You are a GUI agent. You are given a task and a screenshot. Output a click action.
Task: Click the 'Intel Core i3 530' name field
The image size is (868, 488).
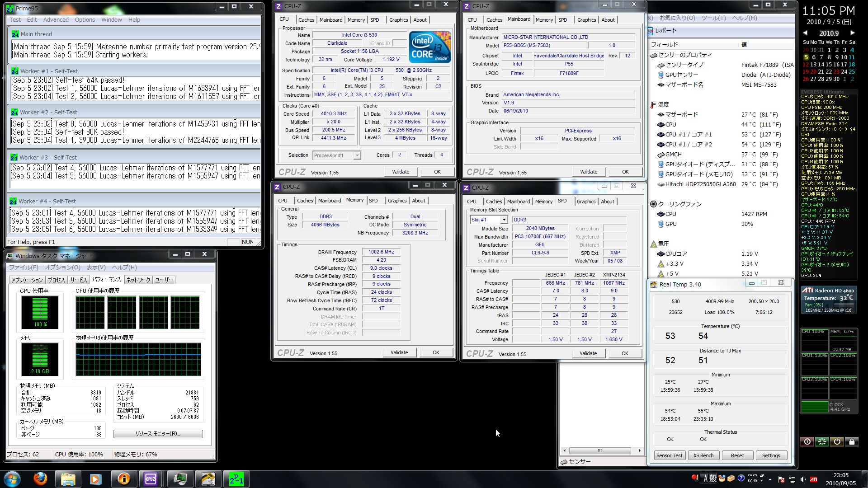[359, 35]
